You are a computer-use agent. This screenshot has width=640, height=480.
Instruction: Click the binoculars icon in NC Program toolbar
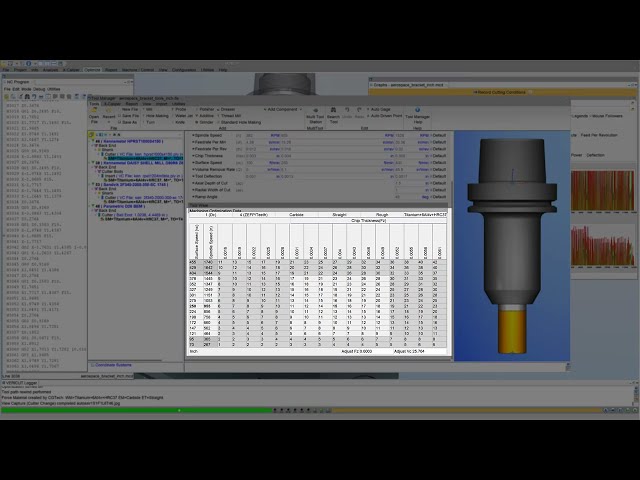(x=27, y=97)
